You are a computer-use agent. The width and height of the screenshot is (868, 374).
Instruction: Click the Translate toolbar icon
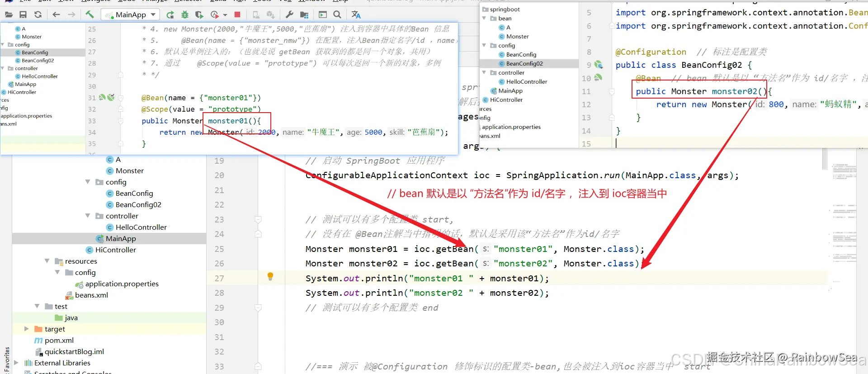point(356,14)
